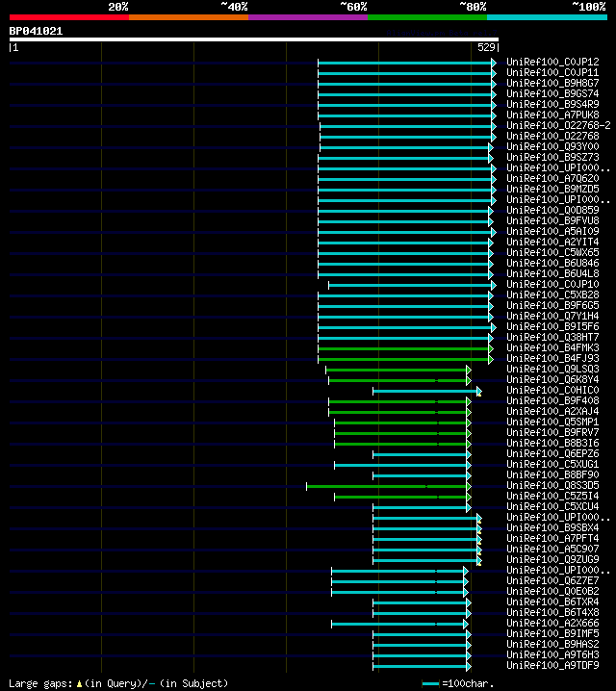616x691 pixels.
Task: Open the last hit UniRef100_A9TDF9
Action: [x=552, y=665]
